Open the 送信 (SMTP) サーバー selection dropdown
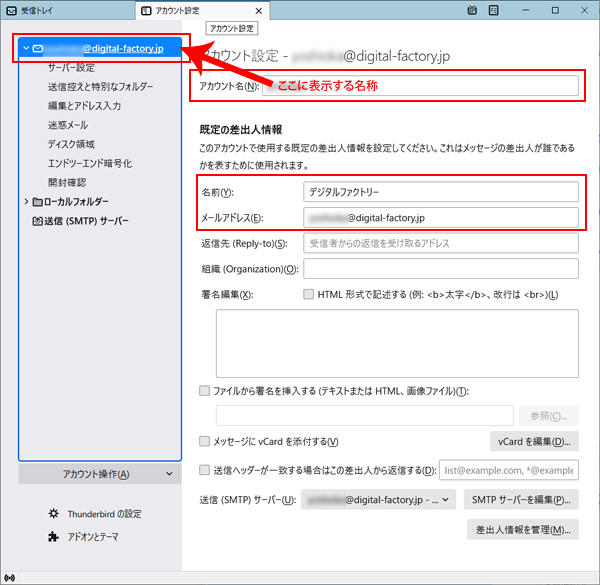The image size is (600, 585). (x=378, y=499)
